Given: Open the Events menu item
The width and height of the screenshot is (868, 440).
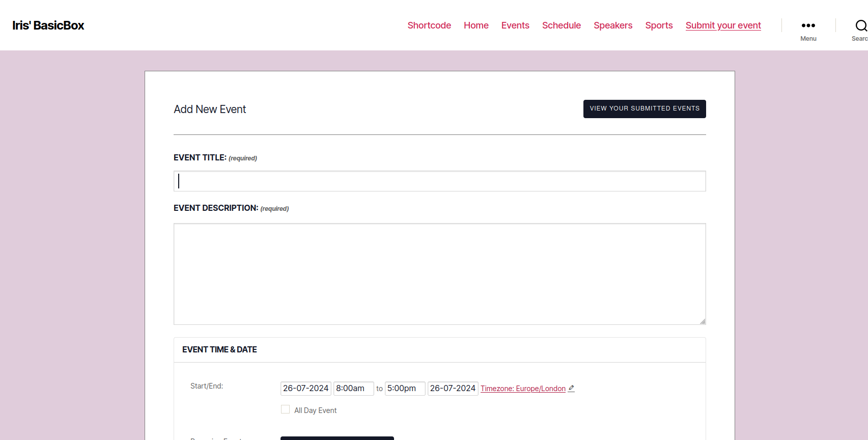Looking at the screenshot, I should click(515, 25).
